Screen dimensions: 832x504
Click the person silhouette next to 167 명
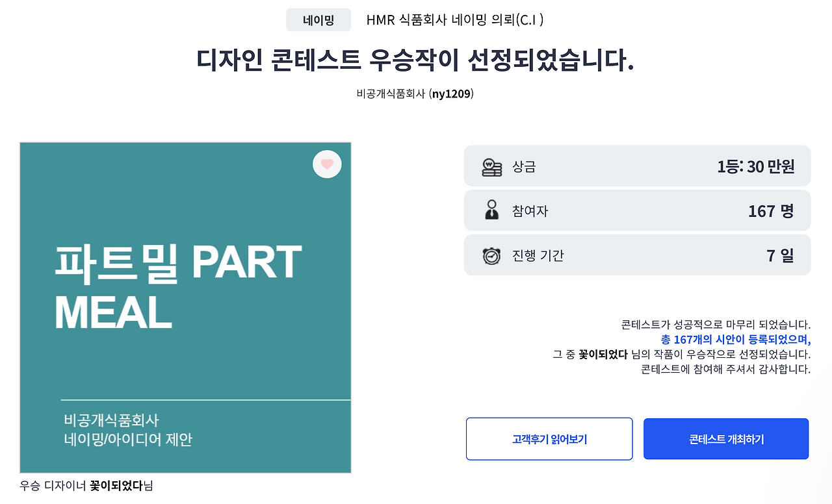pos(491,210)
